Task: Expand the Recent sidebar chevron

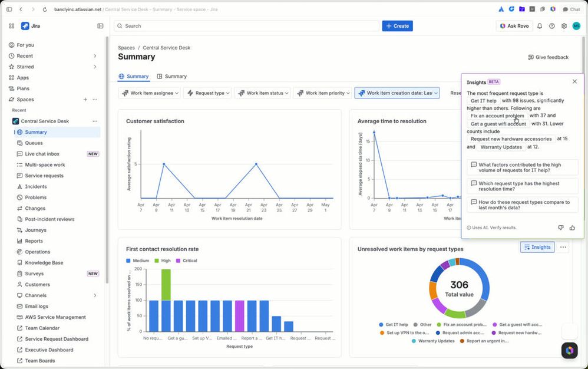Action: coord(95,56)
